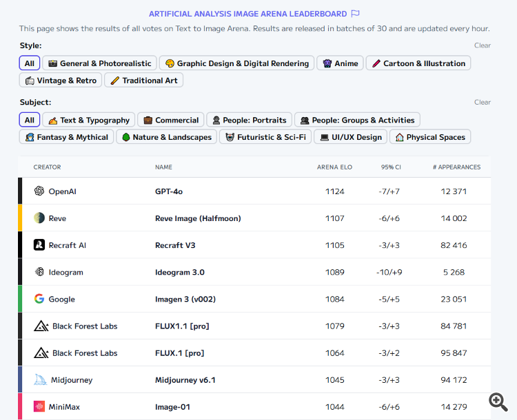The height and width of the screenshot is (420, 517).
Task: Select the All style filter
Action: point(30,63)
